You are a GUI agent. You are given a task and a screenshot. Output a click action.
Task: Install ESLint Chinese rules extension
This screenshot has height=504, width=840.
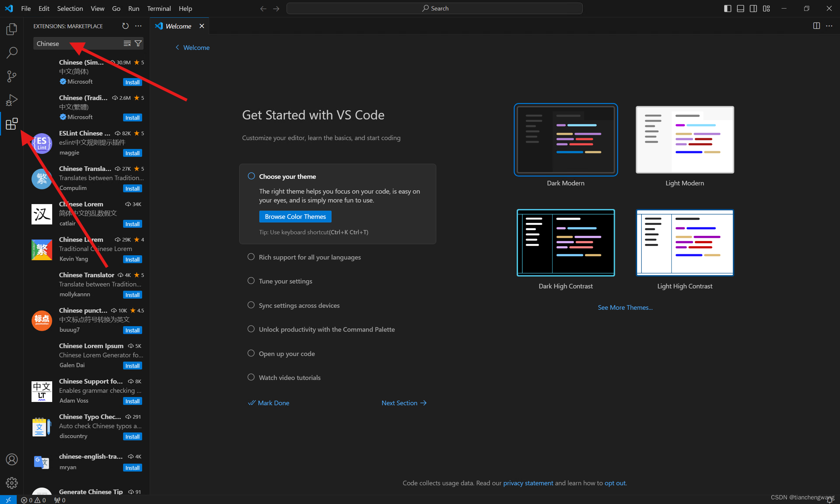[x=132, y=153]
